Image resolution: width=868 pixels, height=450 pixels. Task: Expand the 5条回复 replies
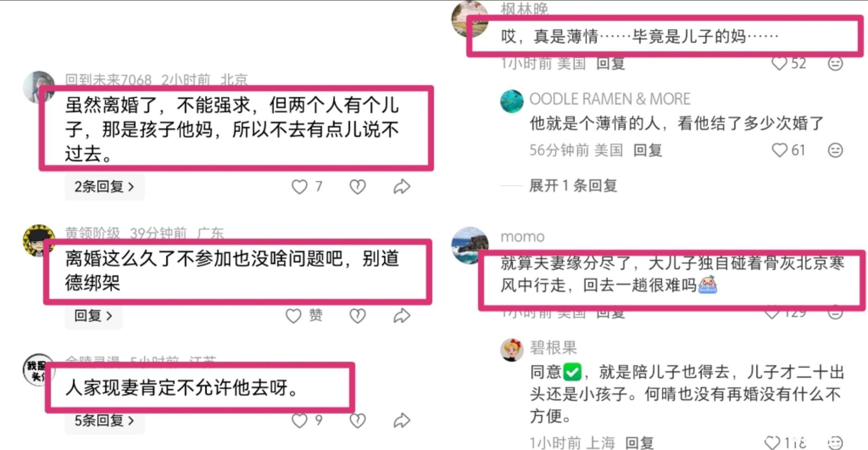tap(104, 421)
